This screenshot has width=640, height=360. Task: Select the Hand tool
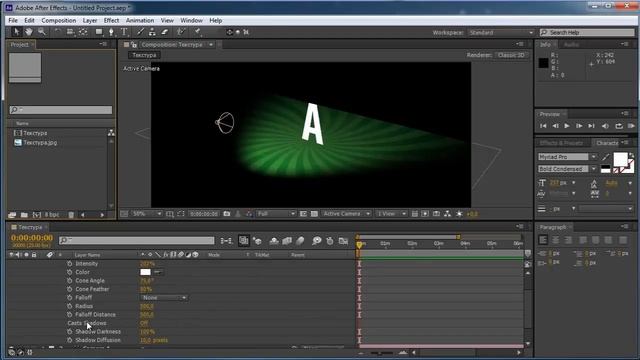pyautogui.click(x=29, y=32)
